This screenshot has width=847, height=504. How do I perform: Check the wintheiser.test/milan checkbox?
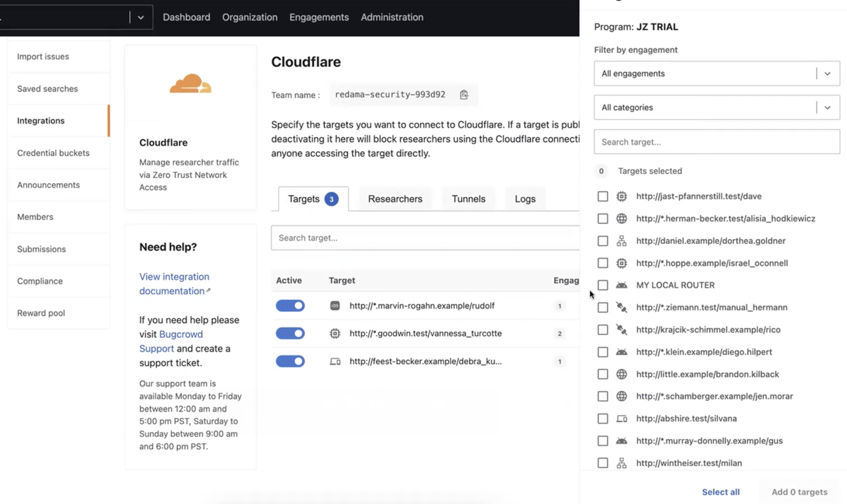(x=602, y=463)
